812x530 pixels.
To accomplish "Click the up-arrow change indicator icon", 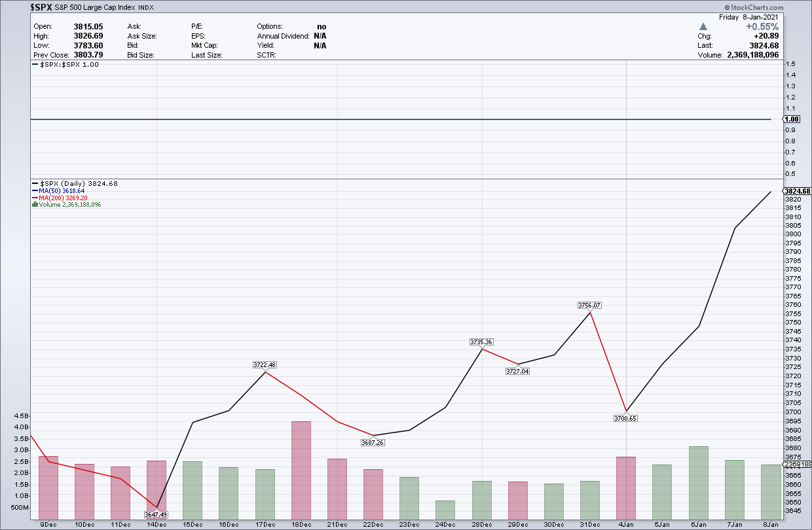I will pos(703,27).
